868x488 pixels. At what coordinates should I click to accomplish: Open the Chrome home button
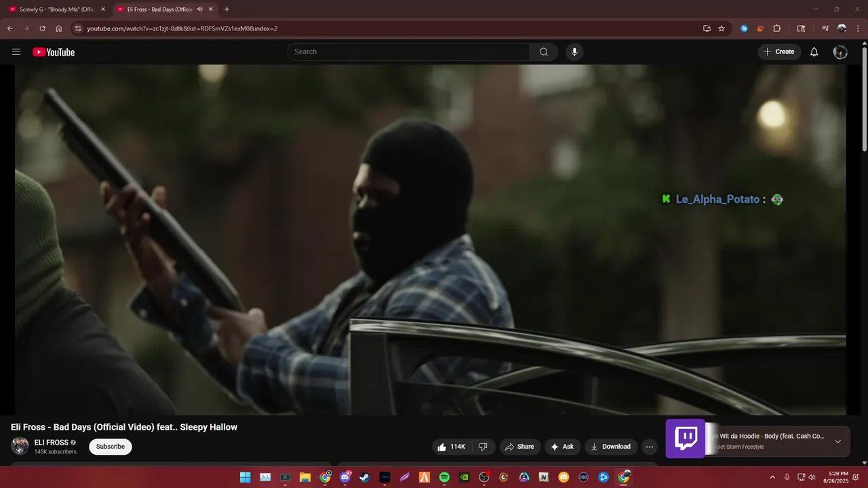click(x=59, y=28)
